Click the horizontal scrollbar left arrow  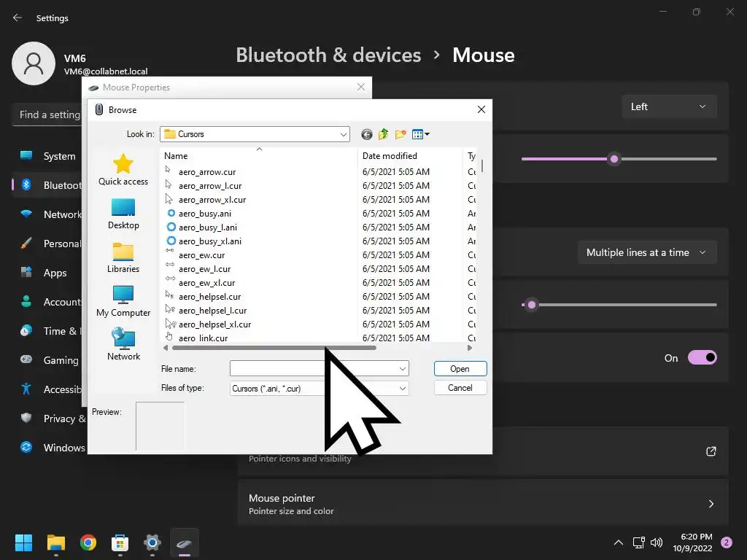click(166, 348)
